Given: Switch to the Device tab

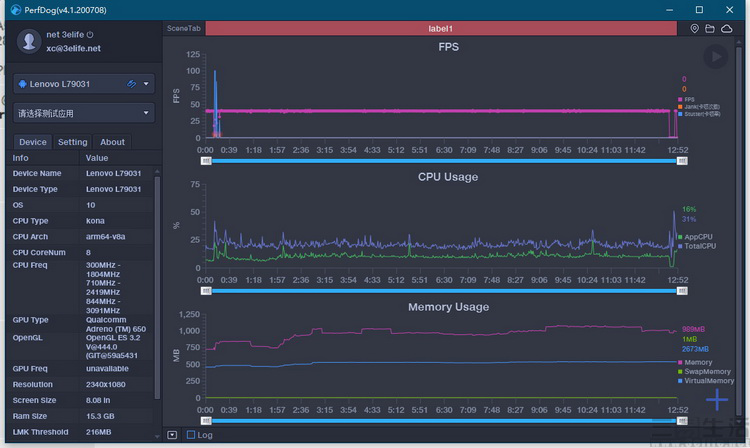Looking at the screenshot, I should tap(33, 142).
